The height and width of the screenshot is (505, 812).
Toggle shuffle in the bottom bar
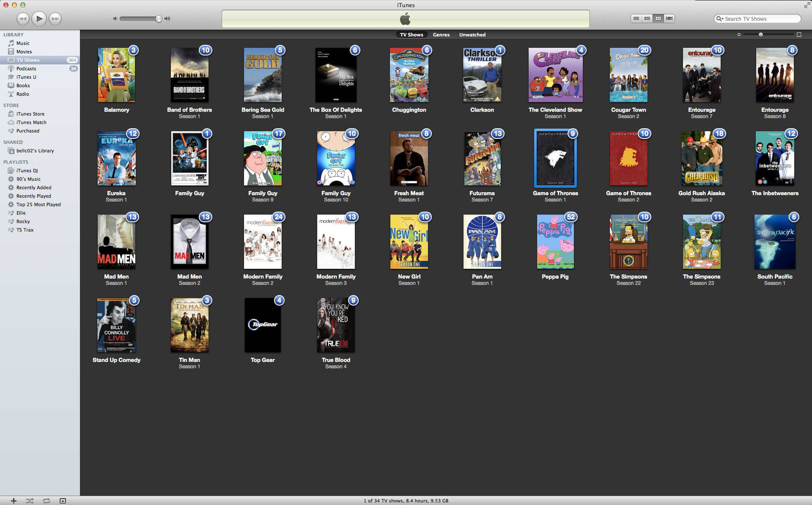(x=30, y=501)
